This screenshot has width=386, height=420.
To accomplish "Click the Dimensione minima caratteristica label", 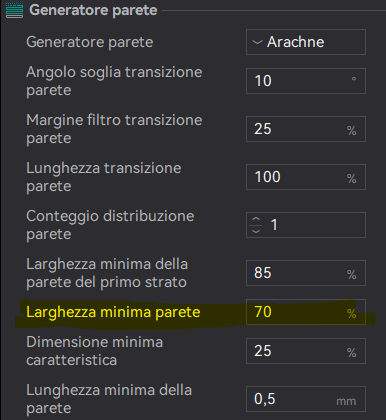I will click(94, 351).
